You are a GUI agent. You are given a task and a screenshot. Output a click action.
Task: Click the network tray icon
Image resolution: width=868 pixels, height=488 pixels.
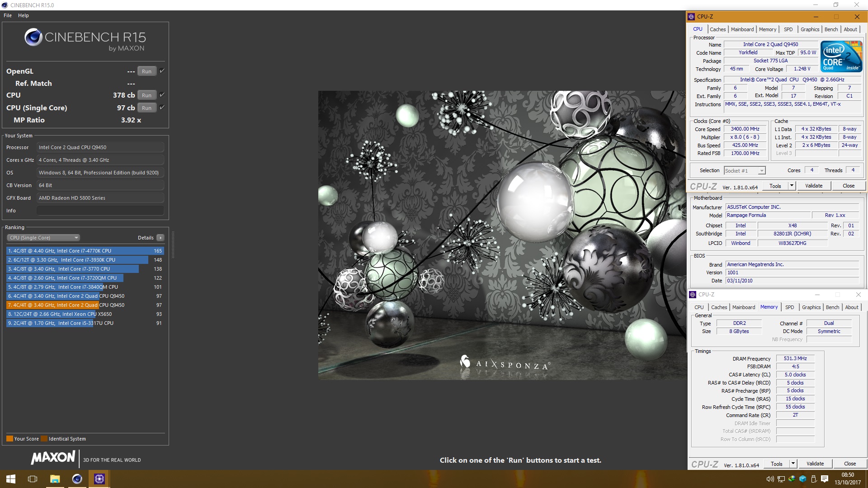tap(781, 479)
